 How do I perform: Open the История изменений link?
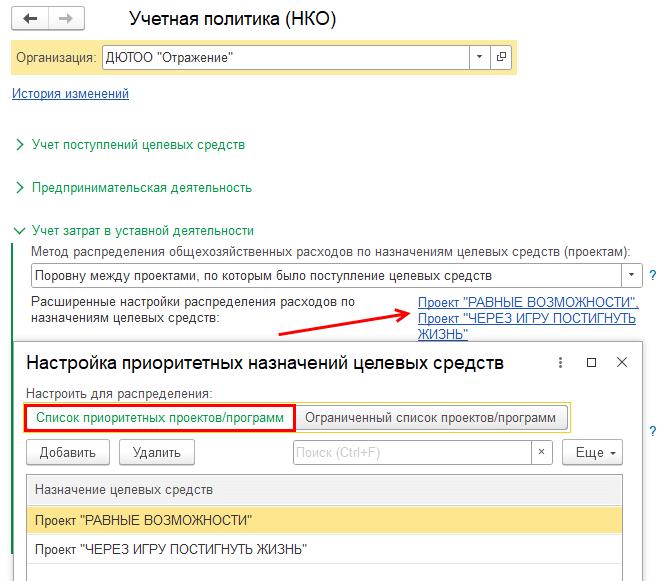[x=70, y=93]
